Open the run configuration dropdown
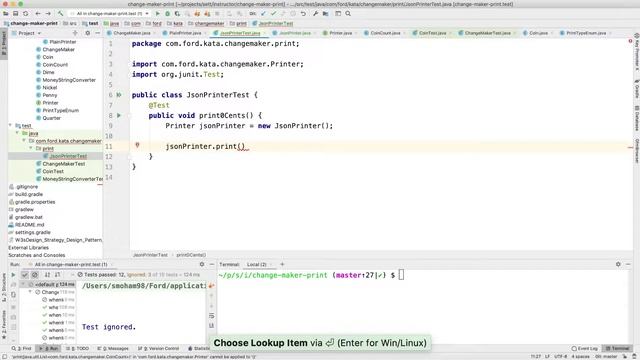This screenshot has width=640, height=360. pos(109,13)
